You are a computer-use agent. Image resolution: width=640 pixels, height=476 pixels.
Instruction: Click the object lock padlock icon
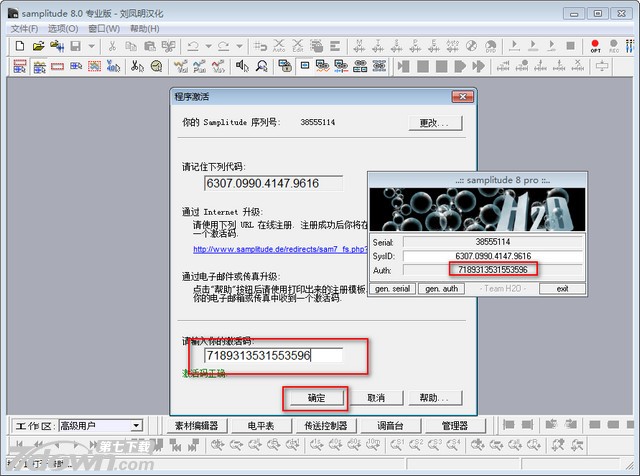(285, 66)
